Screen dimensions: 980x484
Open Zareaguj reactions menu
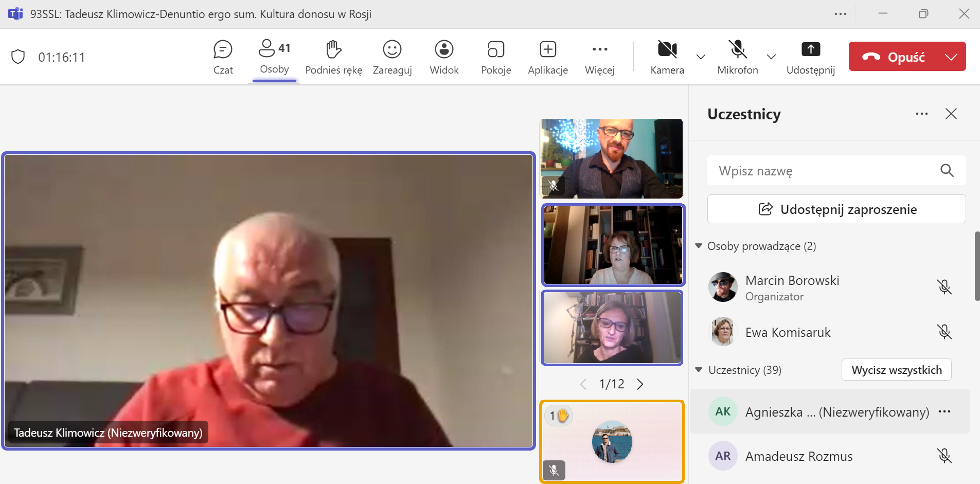[x=392, y=58]
